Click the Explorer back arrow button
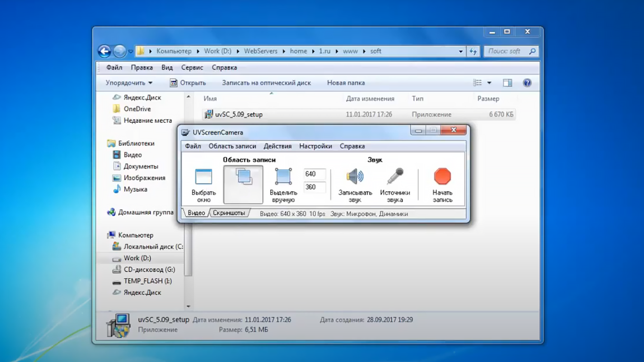This screenshot has width=644, height=362. point(104,51)
